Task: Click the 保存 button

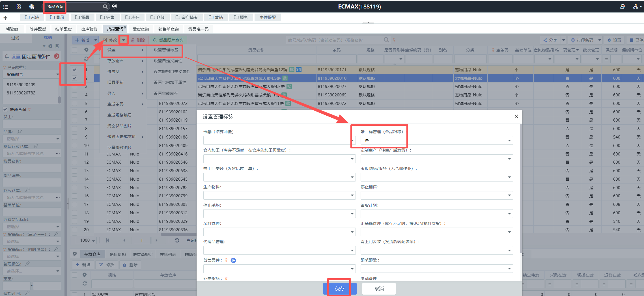Action: coord(340,289)
